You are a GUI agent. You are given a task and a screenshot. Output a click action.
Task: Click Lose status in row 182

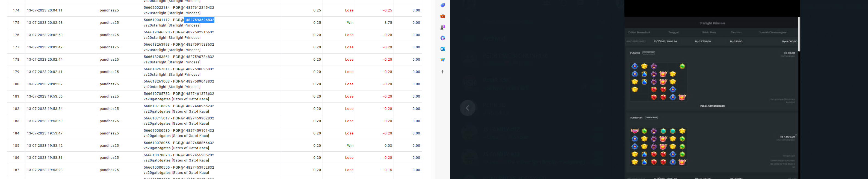pyautogui.click(x=349, y=109)
